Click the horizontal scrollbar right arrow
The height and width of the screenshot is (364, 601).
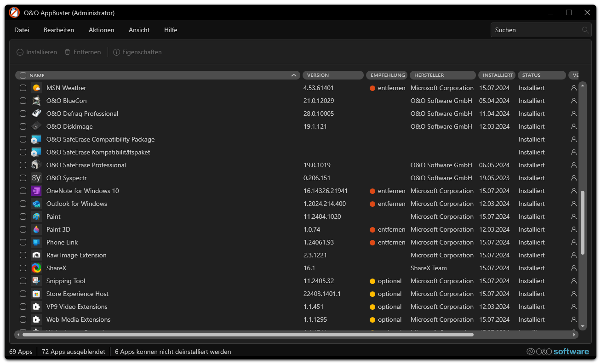tap(575, 335)
